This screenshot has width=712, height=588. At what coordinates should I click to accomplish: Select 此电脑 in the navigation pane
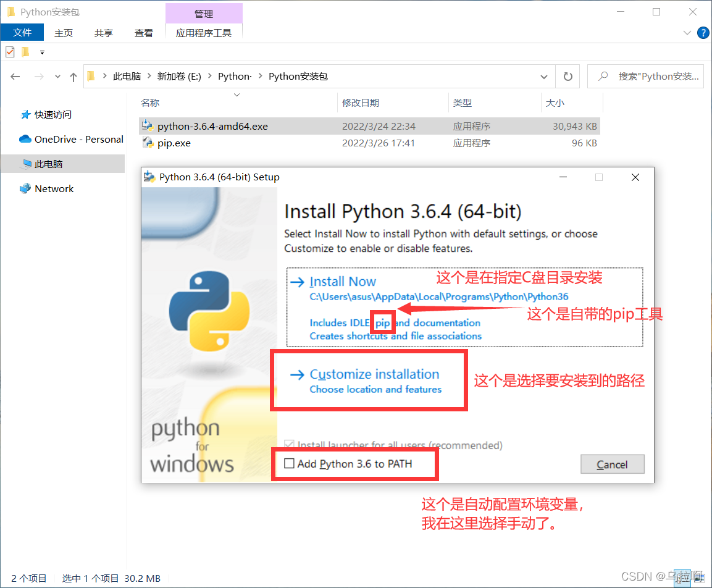pos(62,164)
